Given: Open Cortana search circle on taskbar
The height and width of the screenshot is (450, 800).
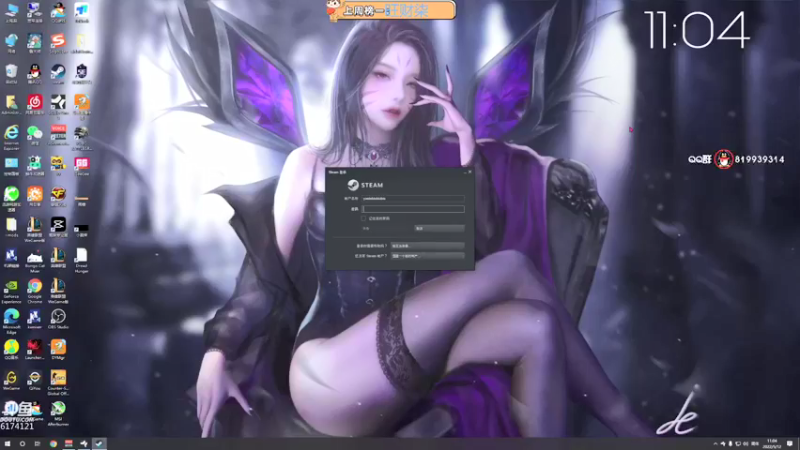Looking at the screenshot, I should tap(22, 444).
